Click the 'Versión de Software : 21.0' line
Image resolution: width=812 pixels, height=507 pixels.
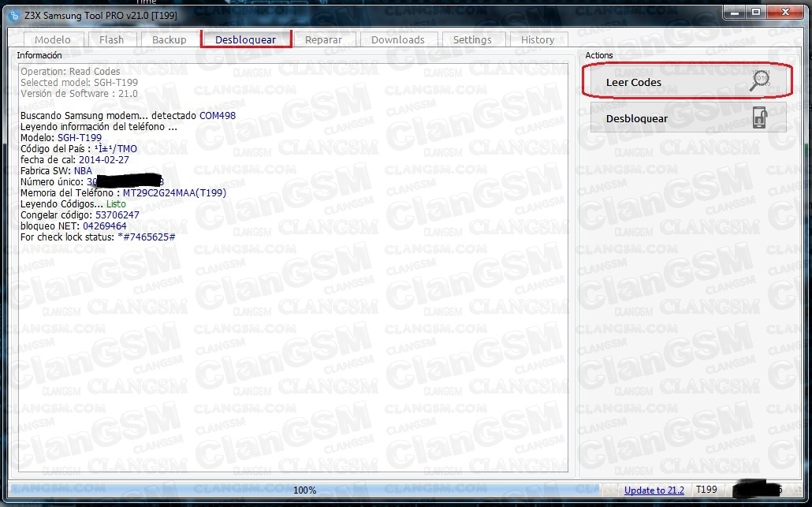click(80, 94)
